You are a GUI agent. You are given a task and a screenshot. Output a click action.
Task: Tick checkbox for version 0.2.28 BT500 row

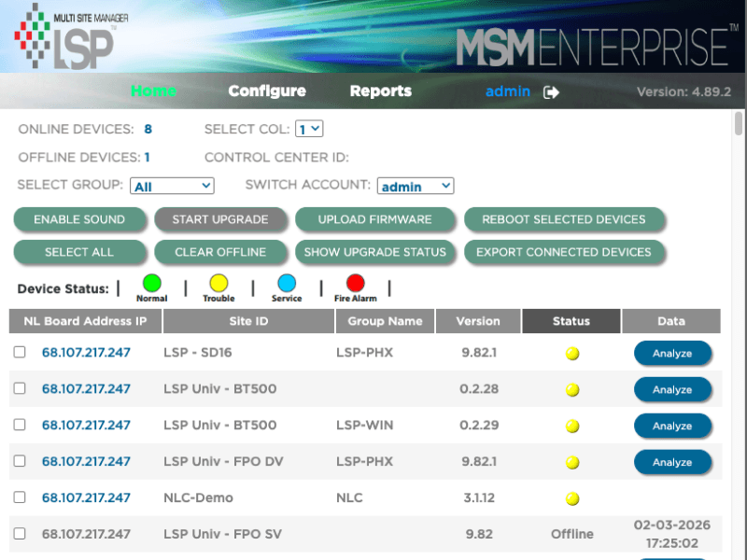click(20, 388)
